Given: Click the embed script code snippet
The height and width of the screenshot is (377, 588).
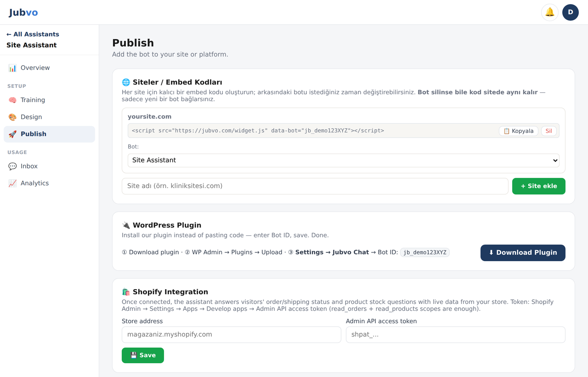Looking at the screenshot, I should tap(258, 131).
